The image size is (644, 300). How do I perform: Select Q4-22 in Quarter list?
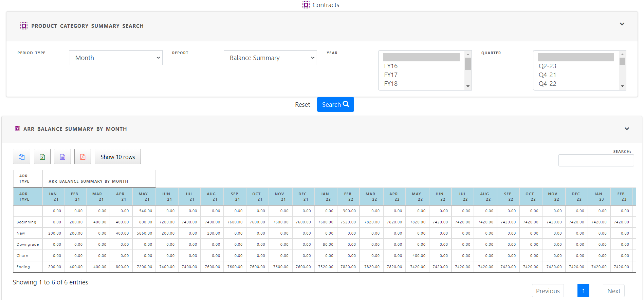coord(576,84)
